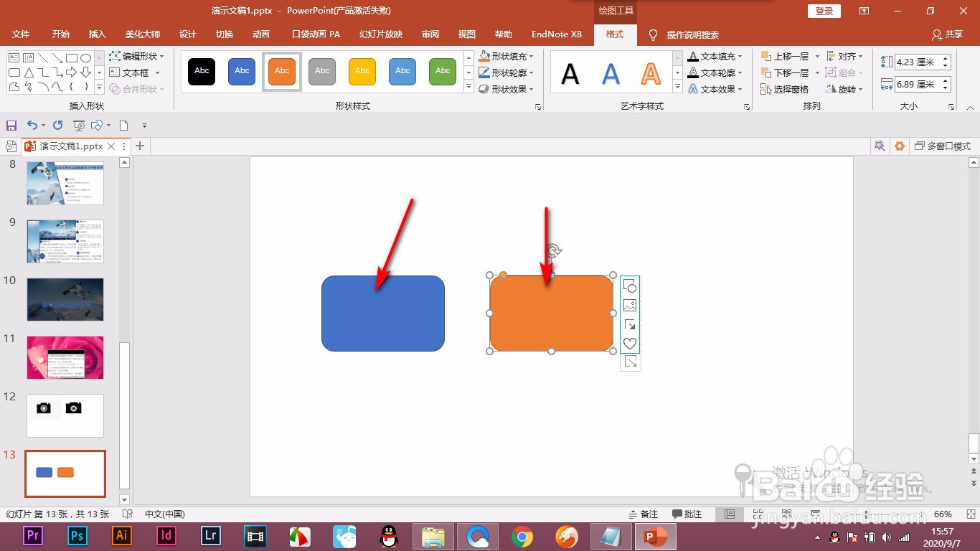Click the share (共享) button
The height and width of the screenshot is (551, 980).
tap(947, 34)
